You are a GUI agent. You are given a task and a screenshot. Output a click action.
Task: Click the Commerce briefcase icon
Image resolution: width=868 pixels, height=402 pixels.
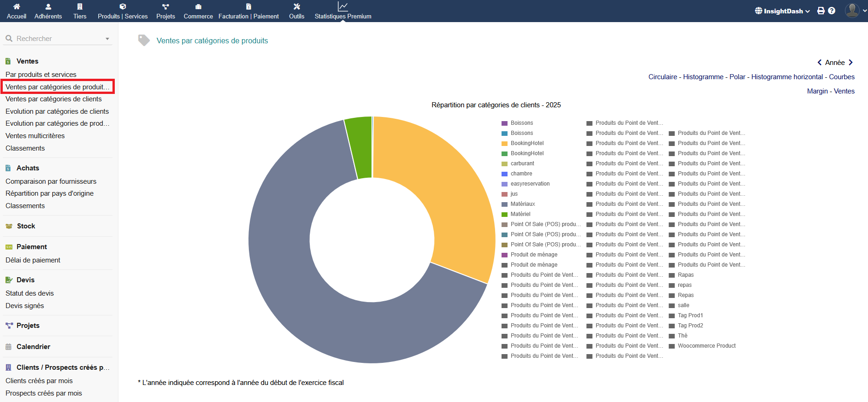(x=198, y=6)
